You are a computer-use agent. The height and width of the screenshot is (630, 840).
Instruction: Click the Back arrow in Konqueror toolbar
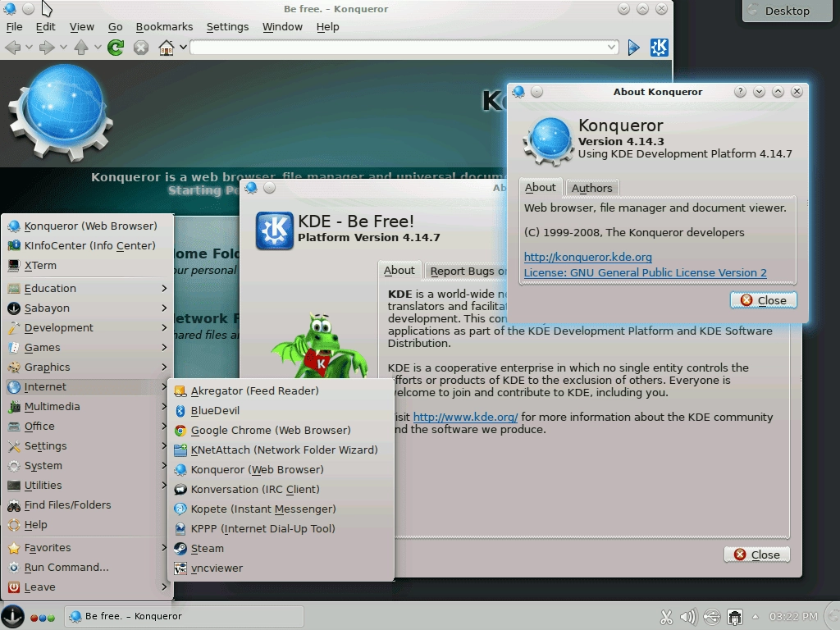[x=12, y=48]
